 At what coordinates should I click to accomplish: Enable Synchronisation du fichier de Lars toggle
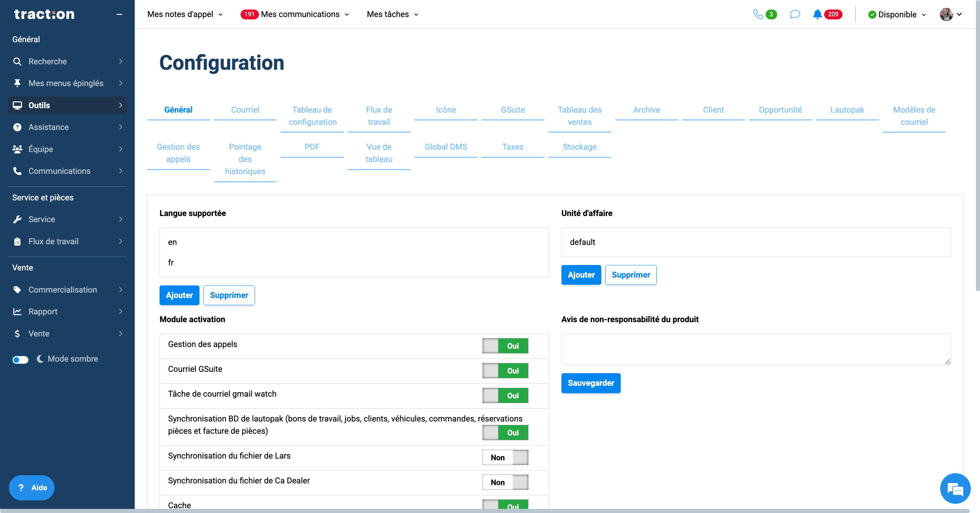[505, 458]
